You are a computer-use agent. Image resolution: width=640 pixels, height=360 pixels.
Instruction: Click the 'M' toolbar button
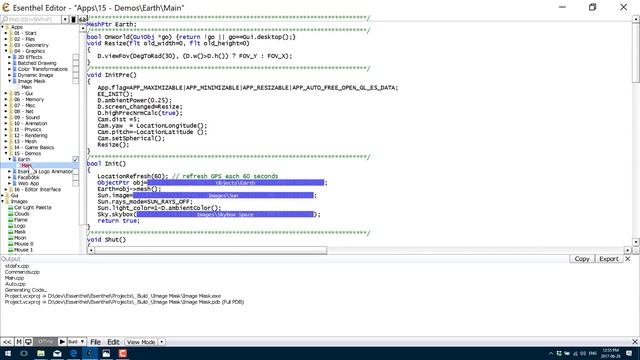tap(19, 342)
